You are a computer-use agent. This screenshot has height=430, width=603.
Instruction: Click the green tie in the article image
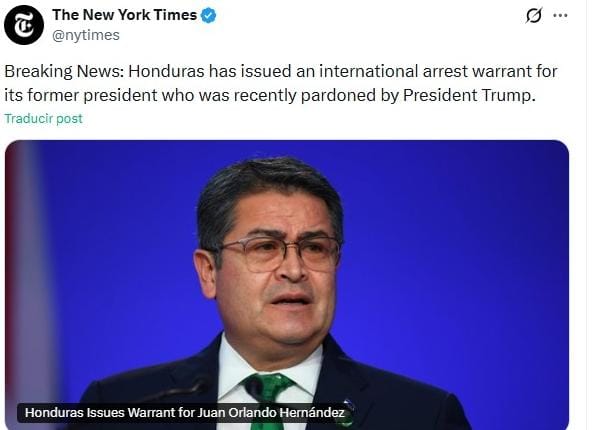point(268,392)
